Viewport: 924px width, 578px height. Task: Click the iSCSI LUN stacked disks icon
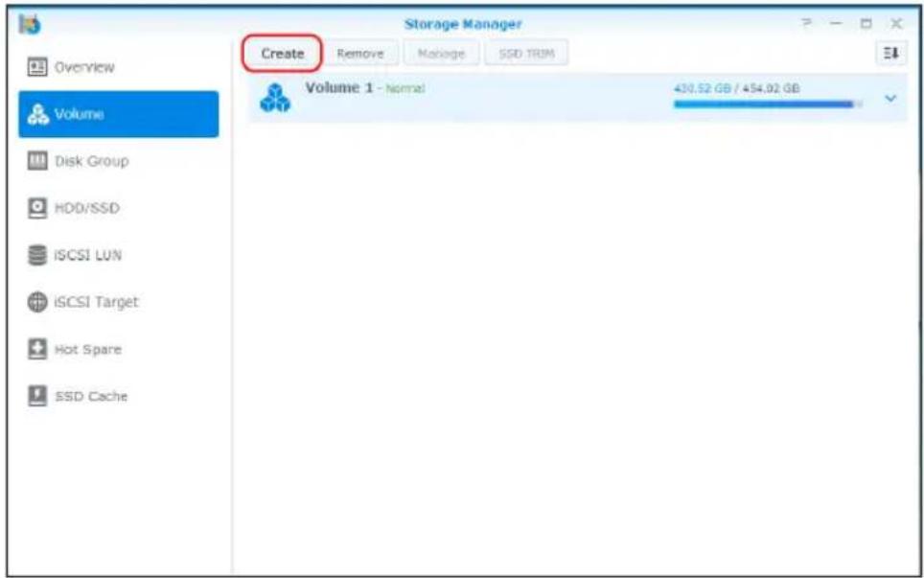click(x=37, y=255)
